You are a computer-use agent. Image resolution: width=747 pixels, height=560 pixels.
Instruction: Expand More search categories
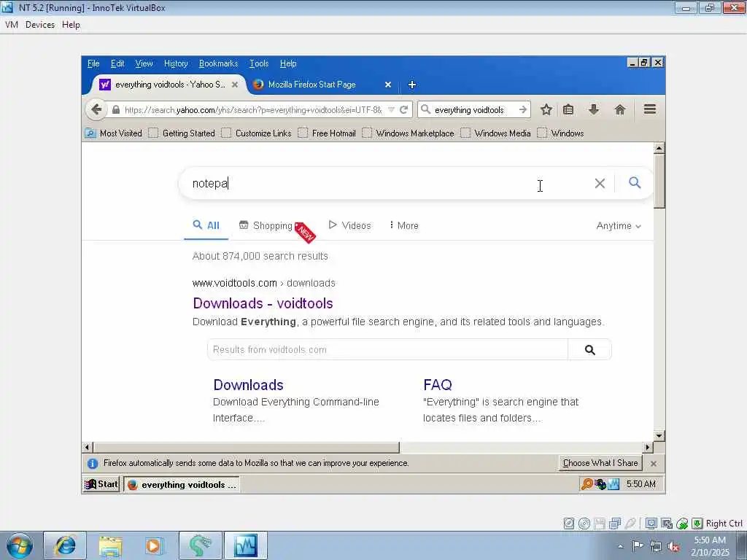(x=403, y=226)
